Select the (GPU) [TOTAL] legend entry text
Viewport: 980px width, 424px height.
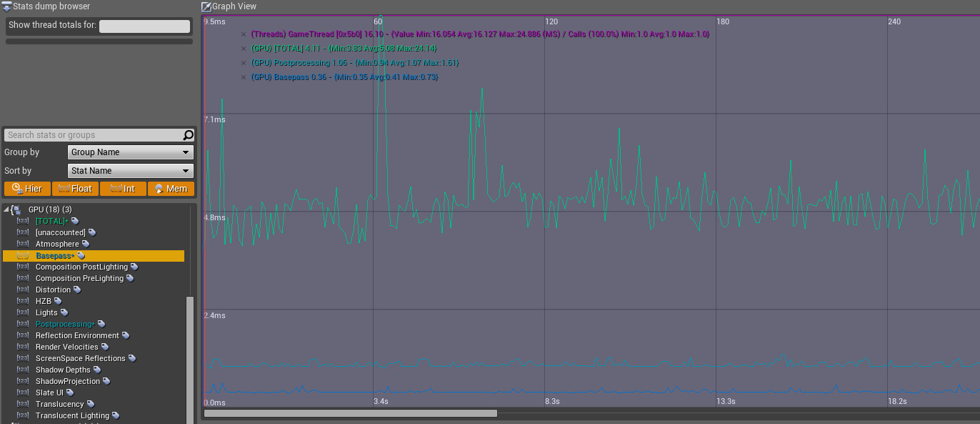(344, 49)
